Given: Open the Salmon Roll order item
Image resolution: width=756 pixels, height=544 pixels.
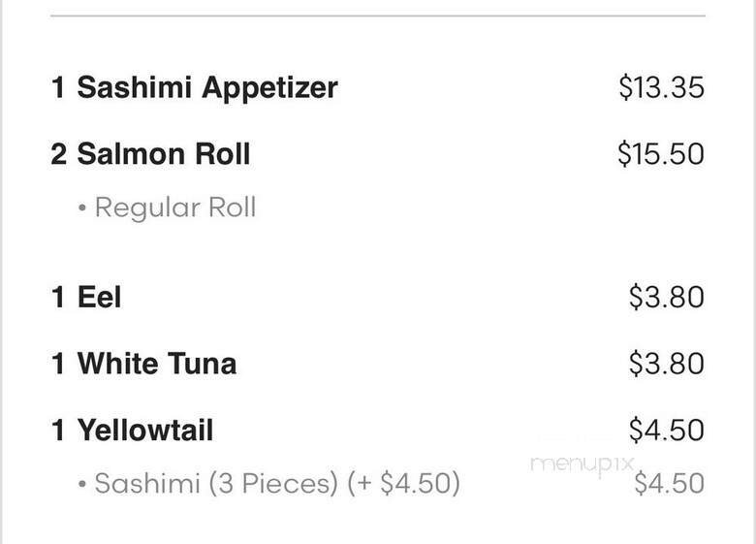Looking at the screenshot, I should 164,154.
